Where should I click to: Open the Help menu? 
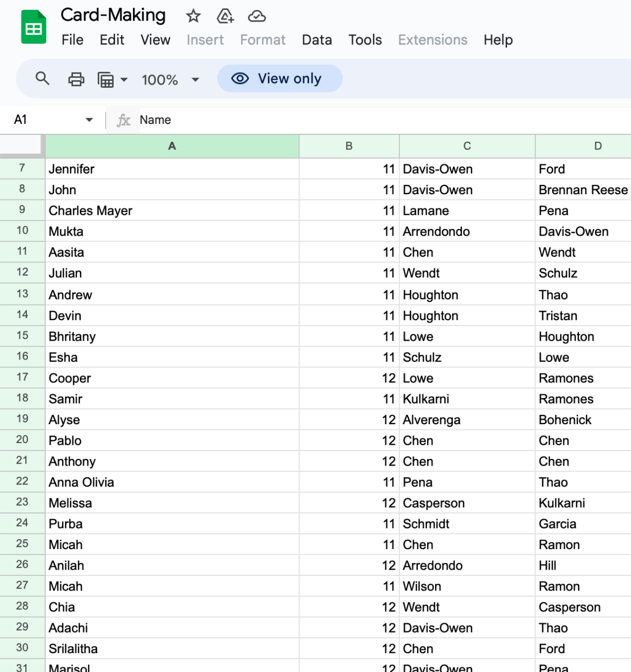(498, 40)
